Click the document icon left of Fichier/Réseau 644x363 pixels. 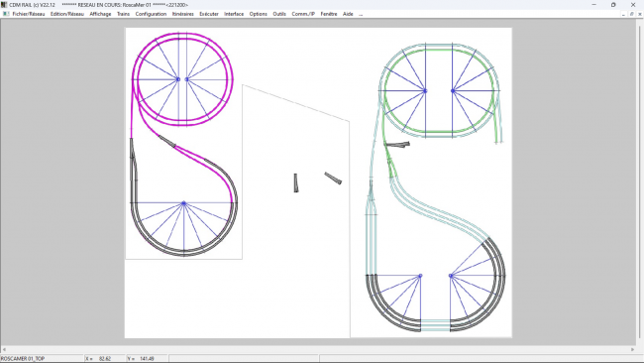click(x=6, y=14)
